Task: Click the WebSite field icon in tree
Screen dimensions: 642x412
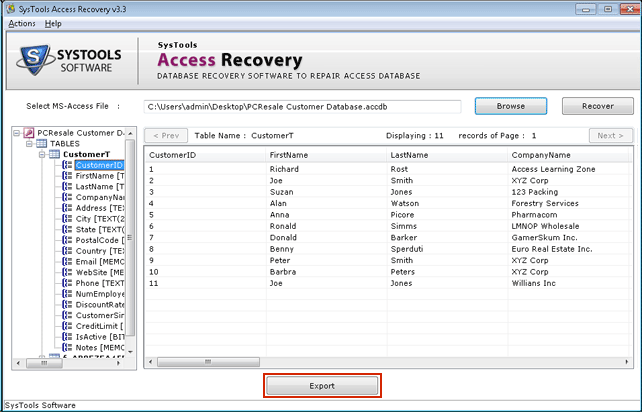Action: [67, 272]
